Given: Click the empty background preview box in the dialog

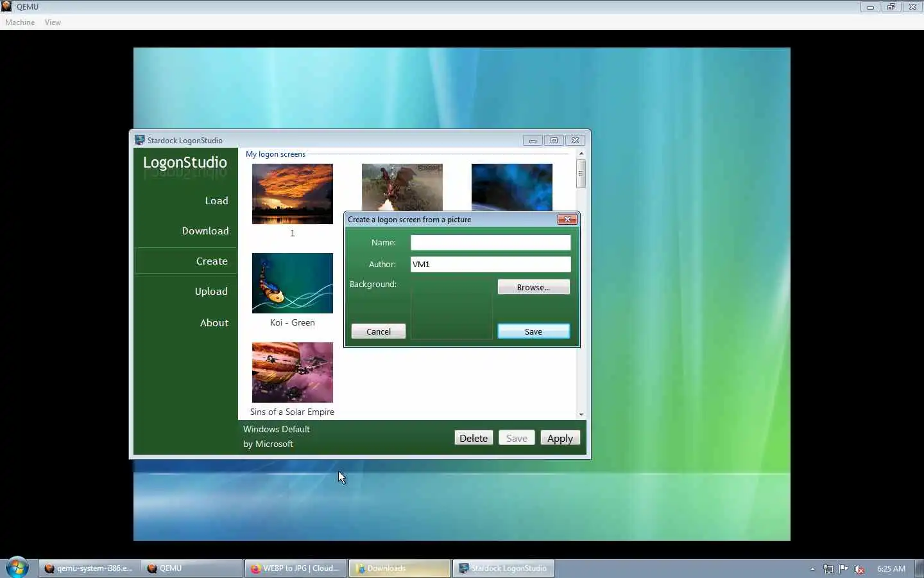Looking at the screenshot, I should (x=451, y=308).
